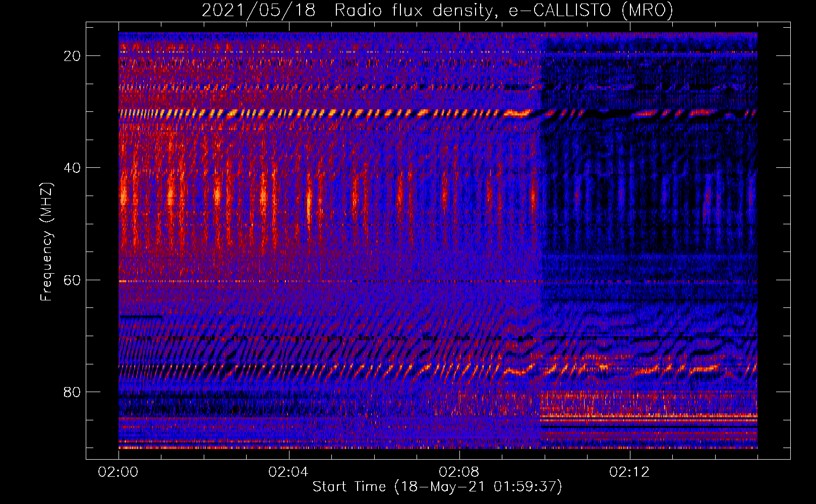Click the time tick label "02:00"
This screenshot has height=504, width=816.
tap(118, 472)
